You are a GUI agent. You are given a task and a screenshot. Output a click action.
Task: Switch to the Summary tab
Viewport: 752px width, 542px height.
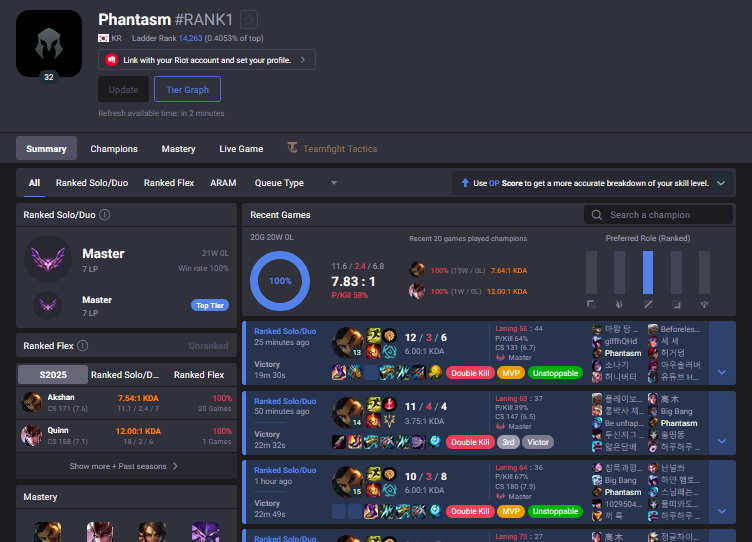[47, 149]
